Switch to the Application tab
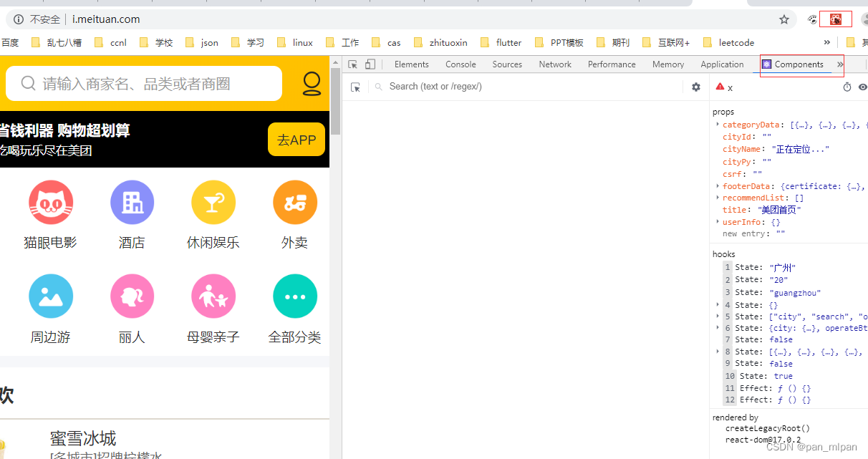The width and height of the screenshot is (868, 459). click(722, 64)
